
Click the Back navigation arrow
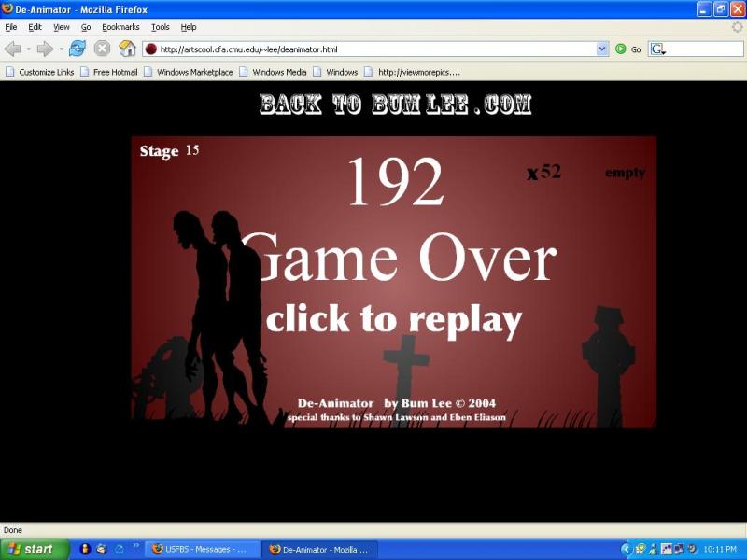[x=13, y=49]
